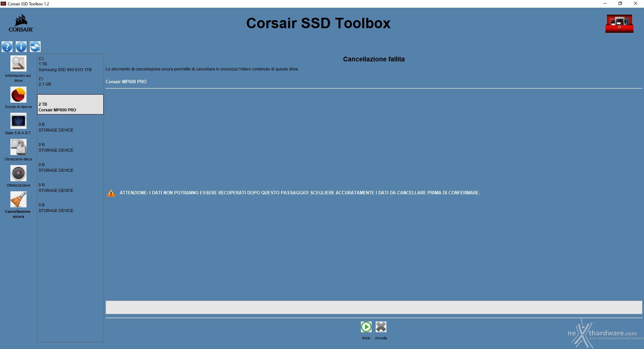Restore down the application window
644x349 pixels.
620,4
